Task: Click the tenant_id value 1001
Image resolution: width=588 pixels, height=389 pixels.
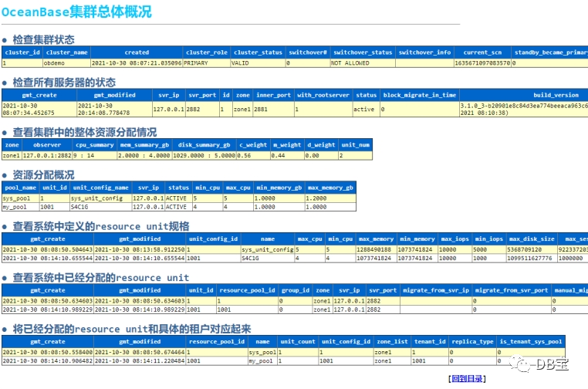Action: (x=430, y=361)
